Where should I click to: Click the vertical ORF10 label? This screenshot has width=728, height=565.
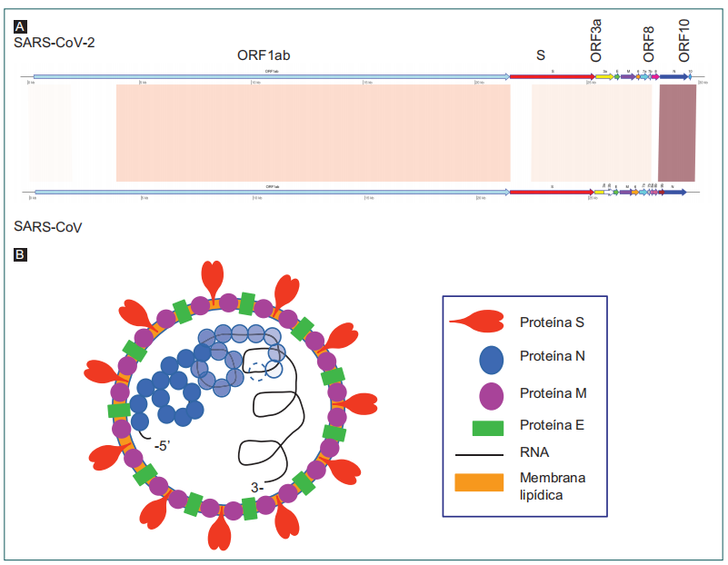coord(684,40)
